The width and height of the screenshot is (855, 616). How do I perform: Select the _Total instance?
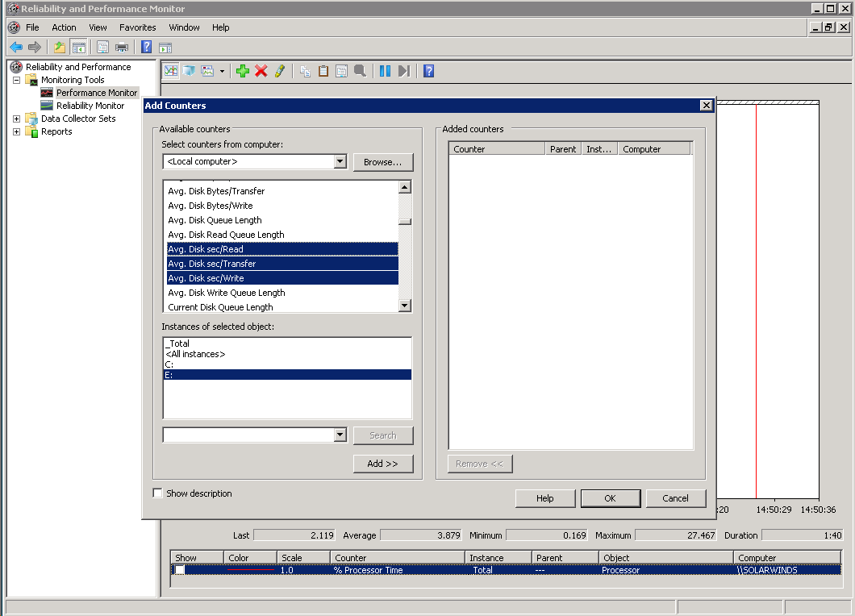point(287,343)
